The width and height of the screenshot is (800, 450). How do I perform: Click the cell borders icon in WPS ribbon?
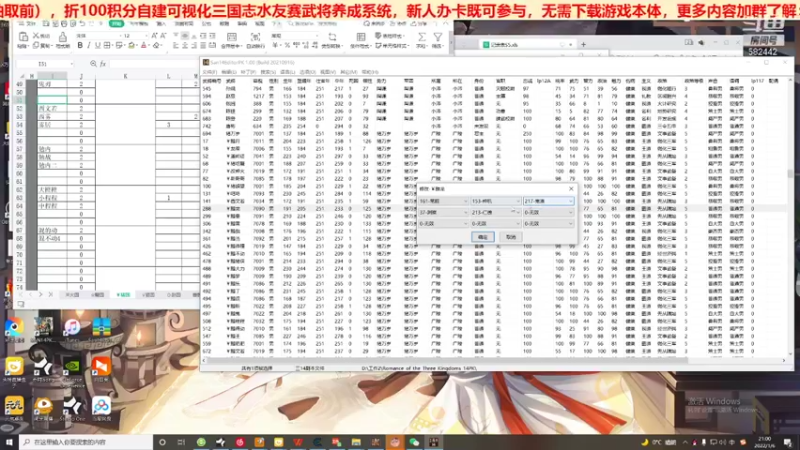pyautogui.click(x=107, y=45)
